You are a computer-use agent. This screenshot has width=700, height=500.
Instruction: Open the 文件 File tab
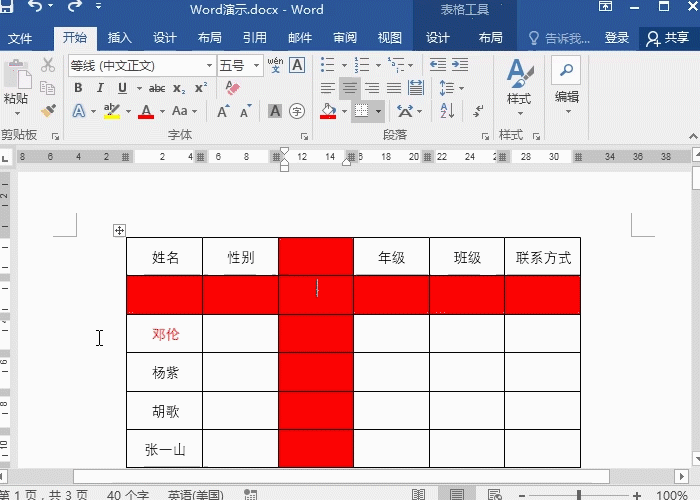[x=20, y=38]
